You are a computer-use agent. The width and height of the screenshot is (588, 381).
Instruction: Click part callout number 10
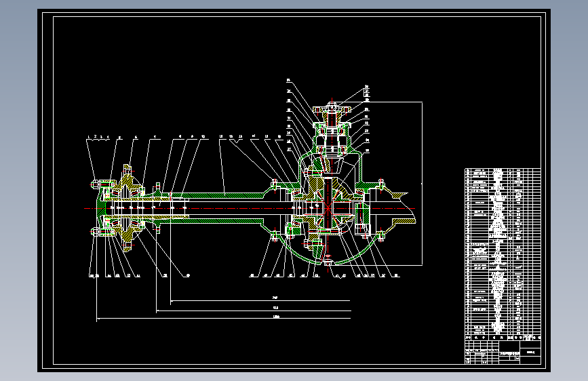(203, 136)
